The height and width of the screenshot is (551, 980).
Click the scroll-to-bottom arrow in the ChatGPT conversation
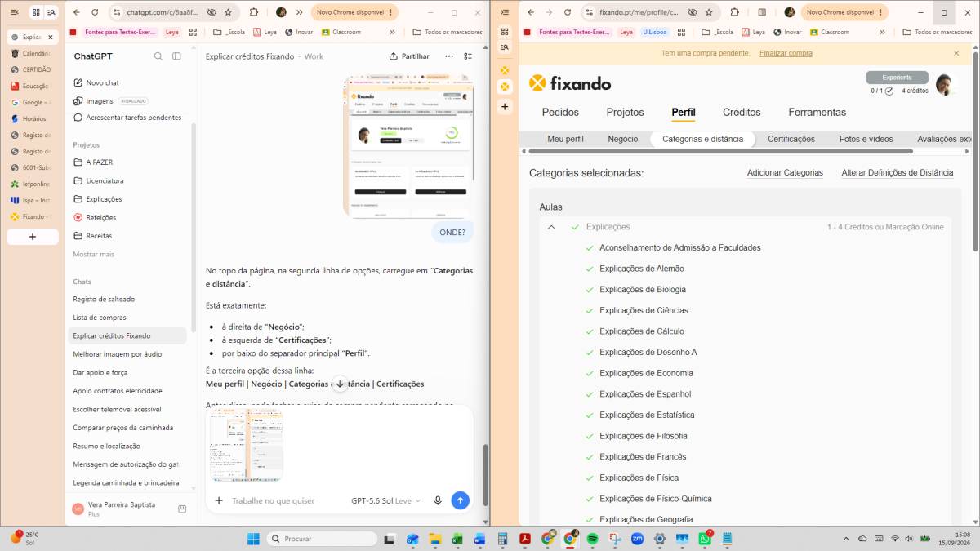[x=340, y=384]
